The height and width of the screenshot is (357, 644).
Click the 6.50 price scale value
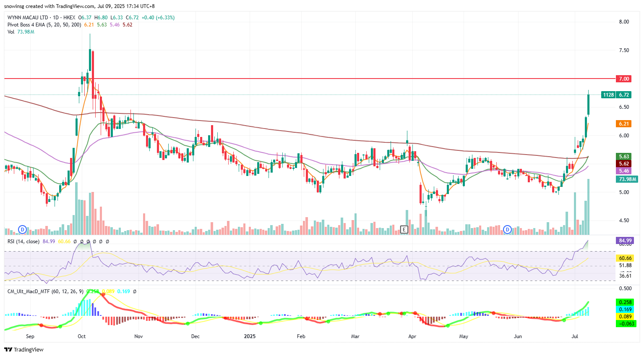coord(624,107)
